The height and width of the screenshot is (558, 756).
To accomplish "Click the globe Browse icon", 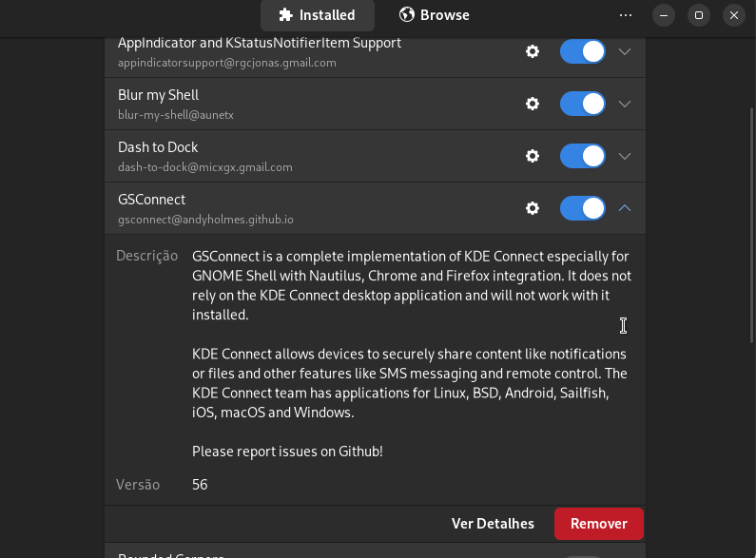I will 406,14.
